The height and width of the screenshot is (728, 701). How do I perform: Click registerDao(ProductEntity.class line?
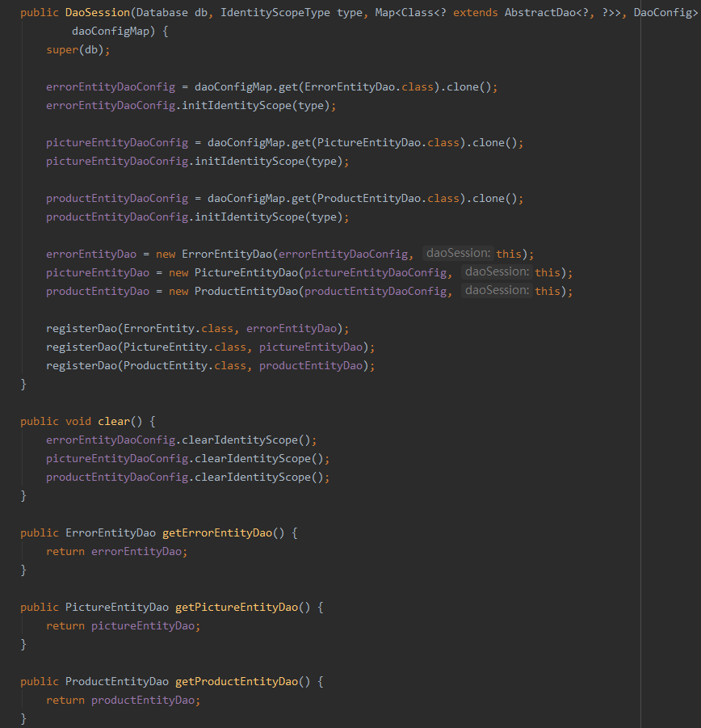point(210,365)
